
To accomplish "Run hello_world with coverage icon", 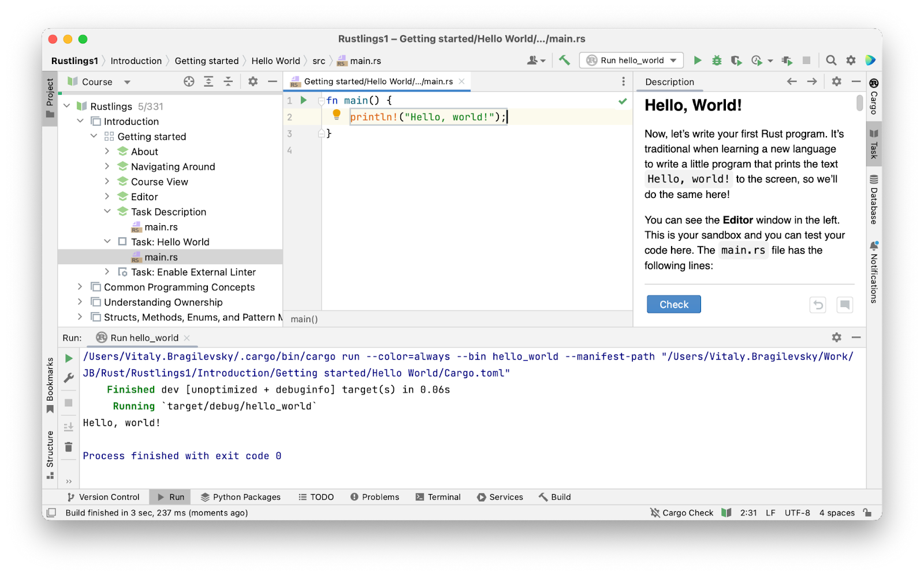I will click(x=736, y=60).
